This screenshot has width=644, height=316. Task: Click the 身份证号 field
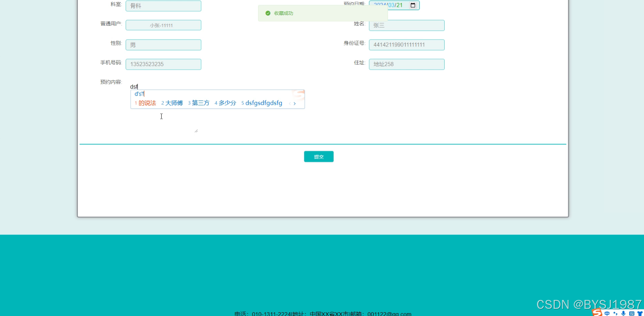(407, 45)
